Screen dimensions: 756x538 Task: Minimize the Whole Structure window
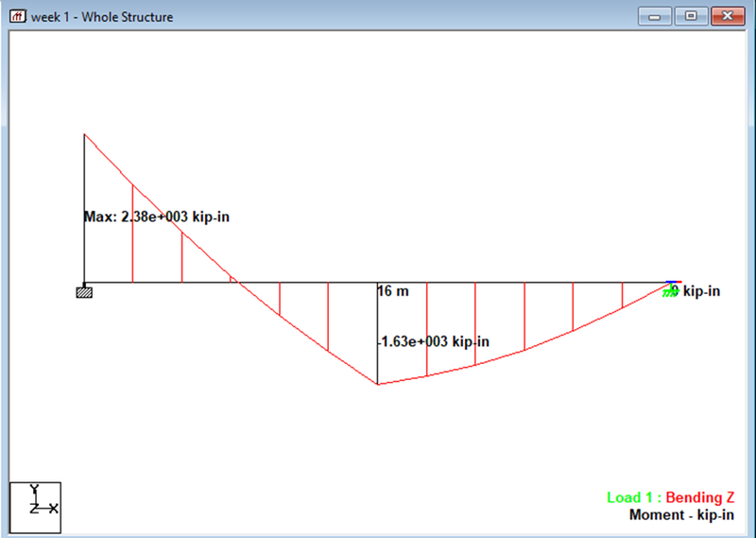(654, 16)
